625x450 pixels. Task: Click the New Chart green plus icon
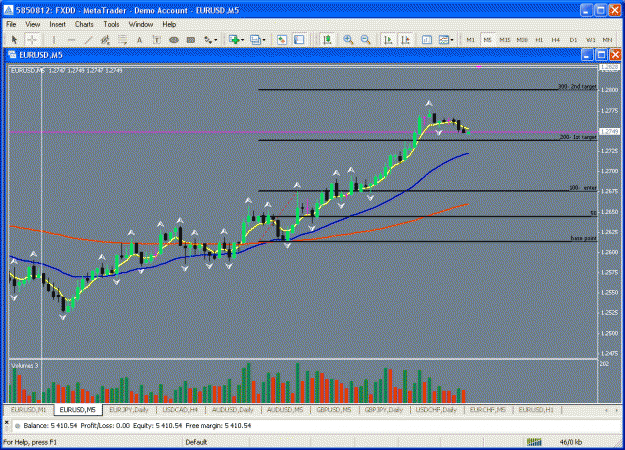click(x=234, y=39)
